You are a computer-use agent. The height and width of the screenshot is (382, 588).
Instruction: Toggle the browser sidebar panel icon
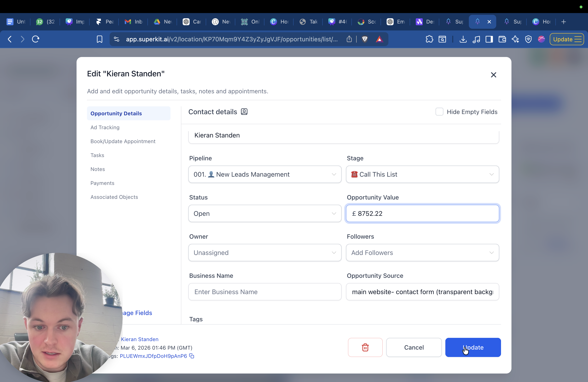click(x=489, y=39)
